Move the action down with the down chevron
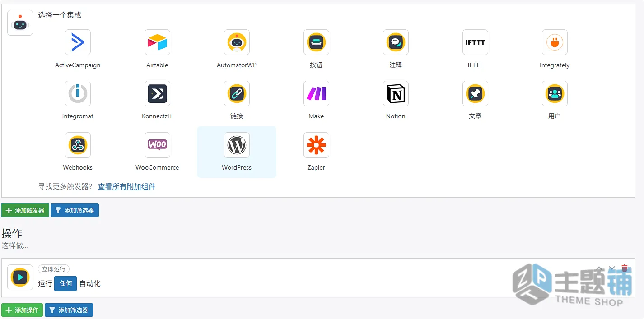 (x=612, y=268)
